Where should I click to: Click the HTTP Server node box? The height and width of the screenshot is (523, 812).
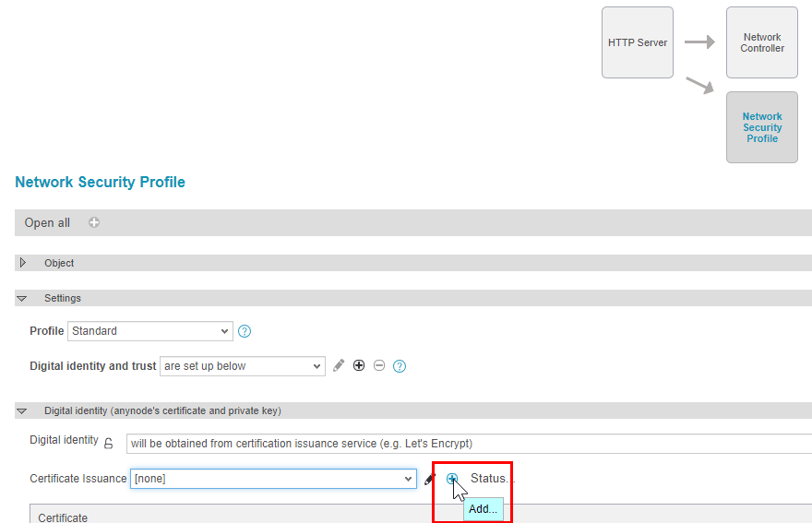click(637, 42)
